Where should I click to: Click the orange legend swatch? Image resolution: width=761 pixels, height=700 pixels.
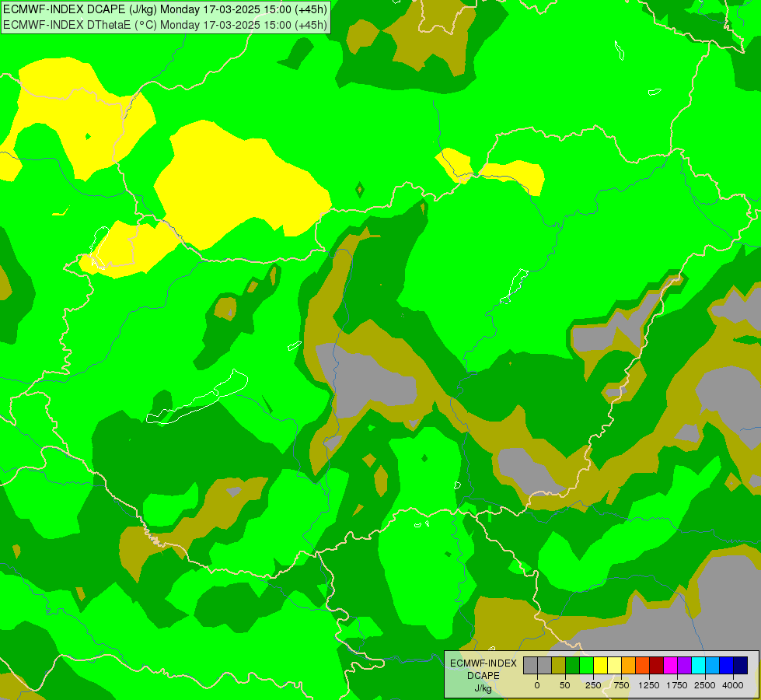pos(629,665)
